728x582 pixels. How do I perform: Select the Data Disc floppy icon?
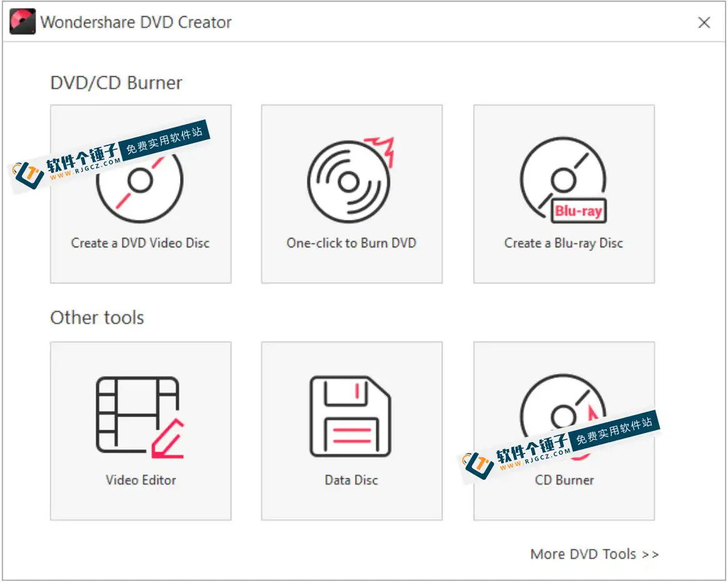(351, 417)
